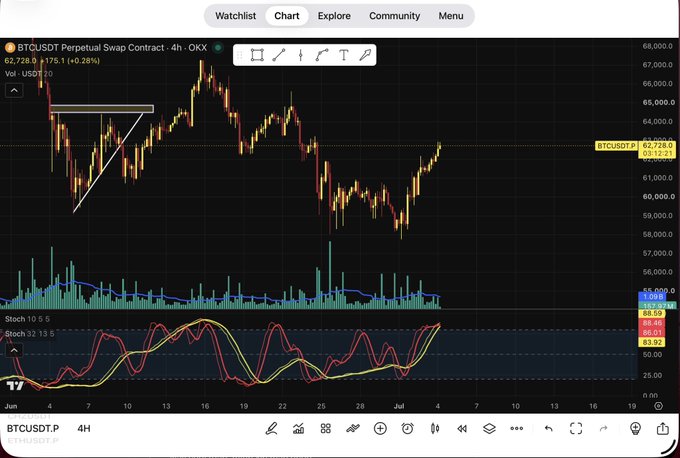The width and height of the screenshot is (680, 458).
Task: Select the Text tool
Action: click(343, 55)
